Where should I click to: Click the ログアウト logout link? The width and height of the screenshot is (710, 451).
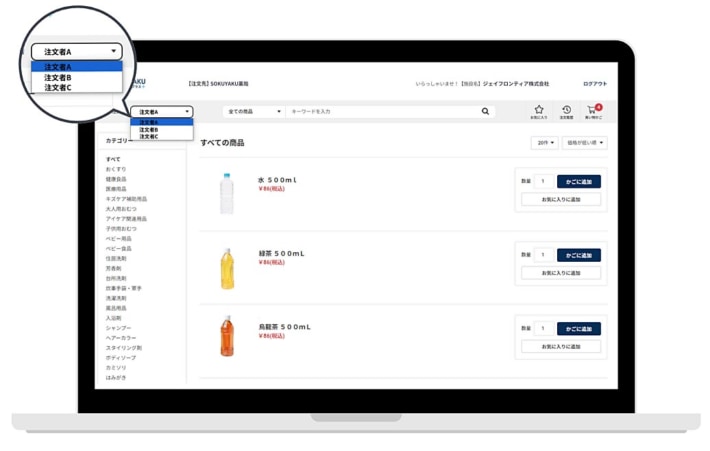pos(594,84)
